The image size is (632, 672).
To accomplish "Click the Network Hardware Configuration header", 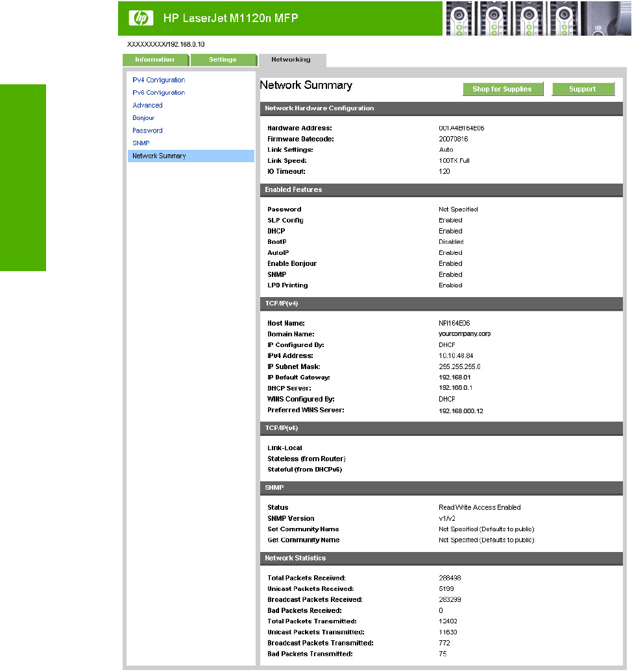I will point(441,108).
